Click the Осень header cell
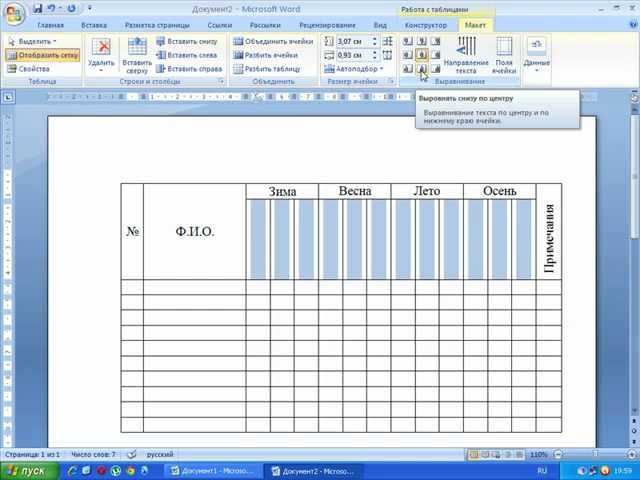640x480 pixels. (500, 191)
